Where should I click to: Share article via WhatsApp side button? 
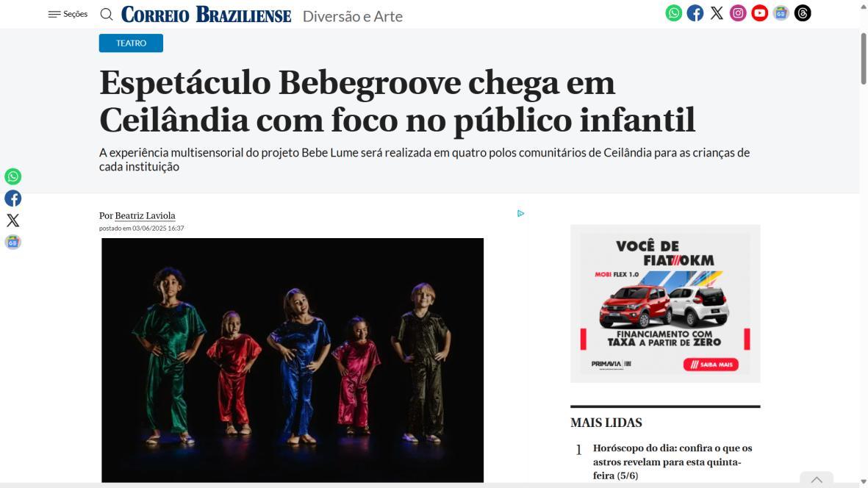pos(12,176)
